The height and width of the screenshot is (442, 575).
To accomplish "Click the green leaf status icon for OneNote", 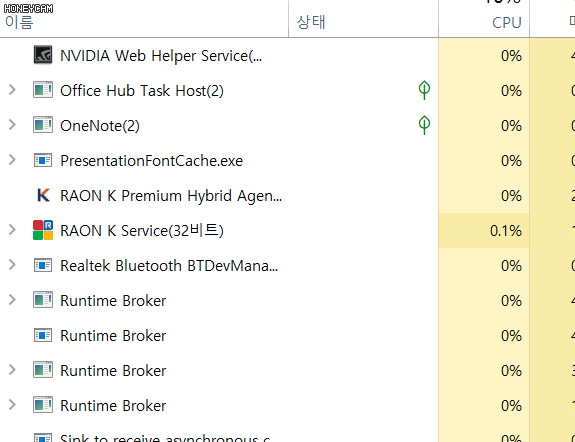I will [x=424, y=125].
